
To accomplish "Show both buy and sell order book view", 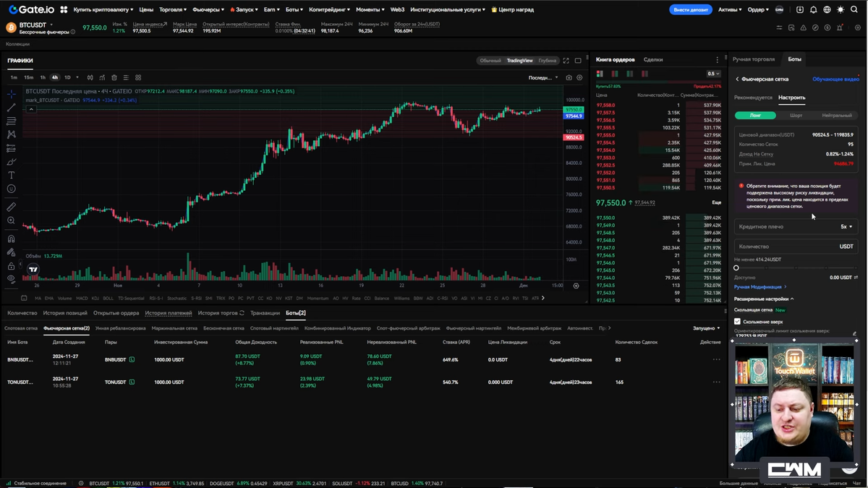I will [x=600, y=74].
